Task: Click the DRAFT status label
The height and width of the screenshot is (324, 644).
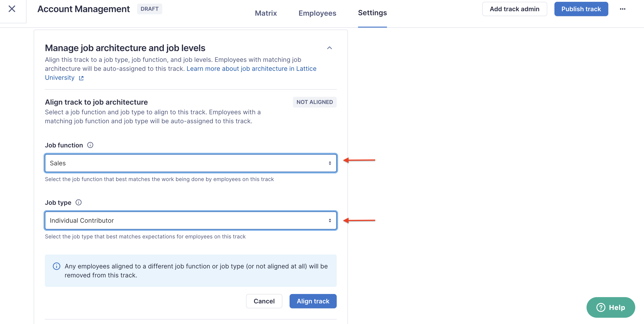Action: (149, 9)
